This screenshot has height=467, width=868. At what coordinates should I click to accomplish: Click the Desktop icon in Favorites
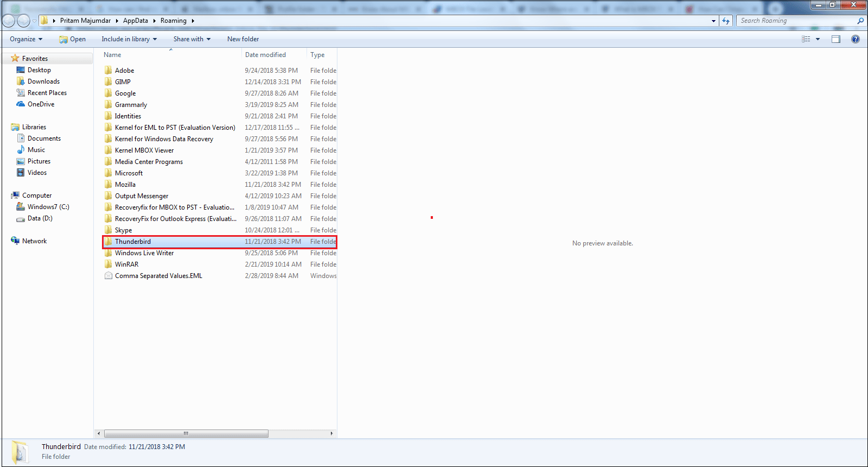(21, 70)
